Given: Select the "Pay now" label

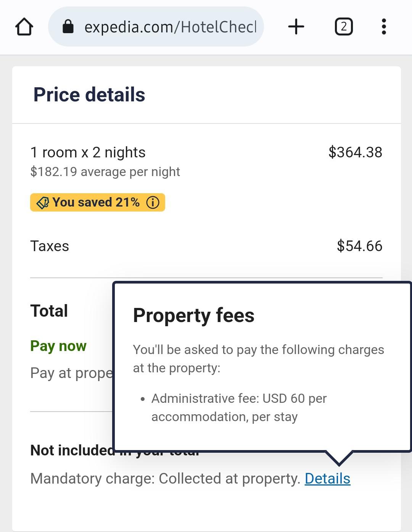Looking at the screenshot, I should [x=58, y=346].
